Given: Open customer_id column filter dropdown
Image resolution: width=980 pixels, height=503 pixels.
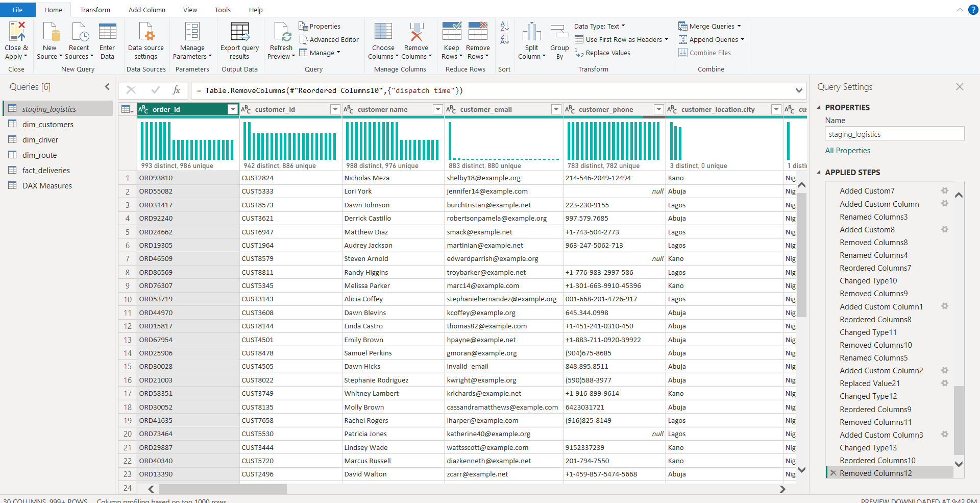Looking at the screenshot, I should (335, 109).
